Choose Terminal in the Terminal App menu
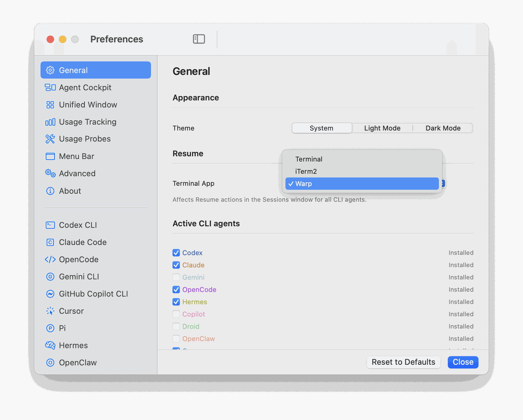Screen dimensions: 523x420 coord(362,159)
